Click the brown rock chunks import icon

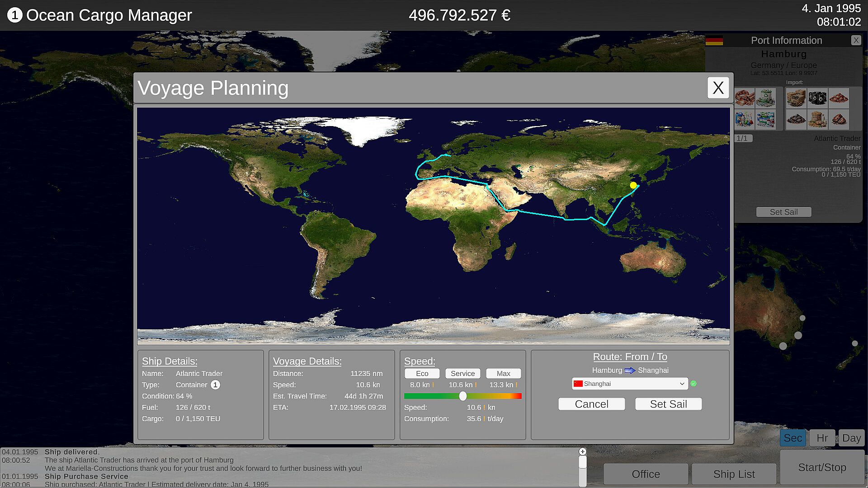(839, 119)
